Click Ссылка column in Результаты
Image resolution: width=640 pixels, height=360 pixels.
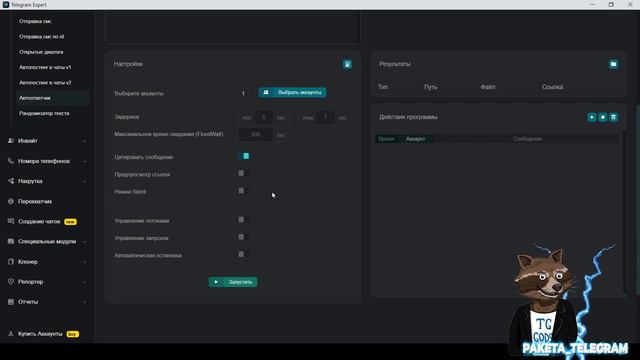[x=552, y=87]
